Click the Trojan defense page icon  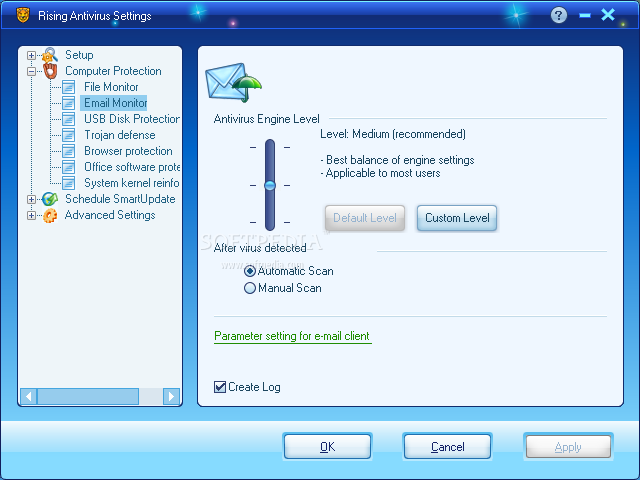pyautogui.click(x=69, y=135)
